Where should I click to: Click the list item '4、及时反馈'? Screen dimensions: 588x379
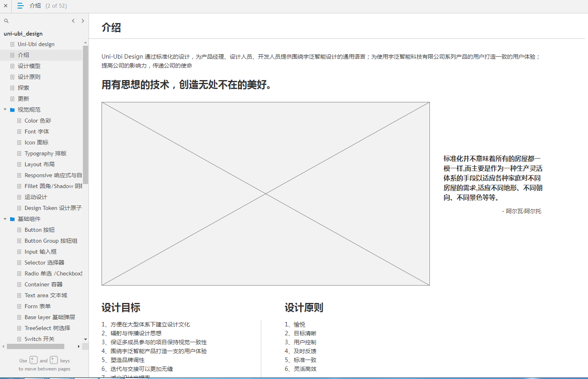[300, 351]
